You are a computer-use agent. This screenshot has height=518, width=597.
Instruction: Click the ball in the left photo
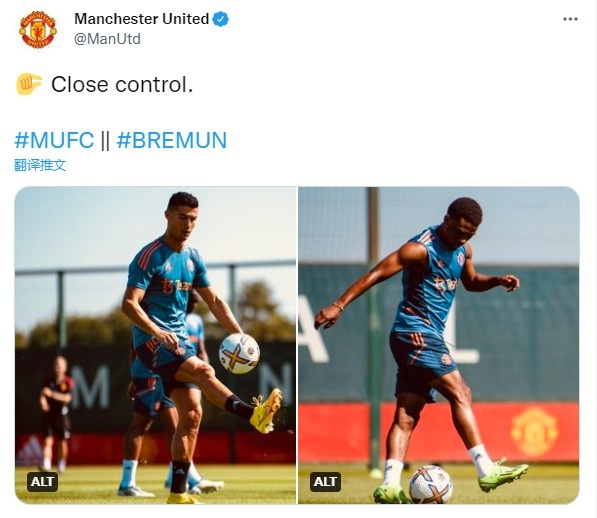pyautogui.click(x=239, y=354)
